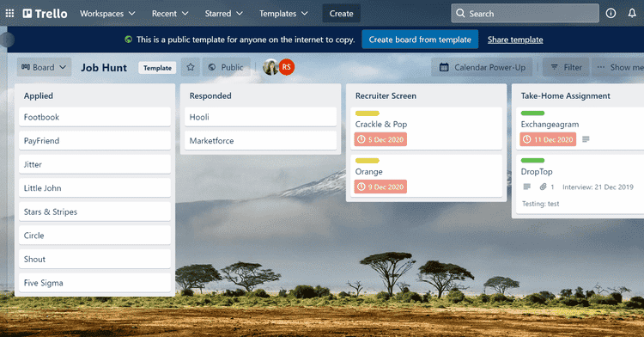This screenshot has height=337, width=644.
Task: Open the Footbook card
Action: [x=94, y=117]
